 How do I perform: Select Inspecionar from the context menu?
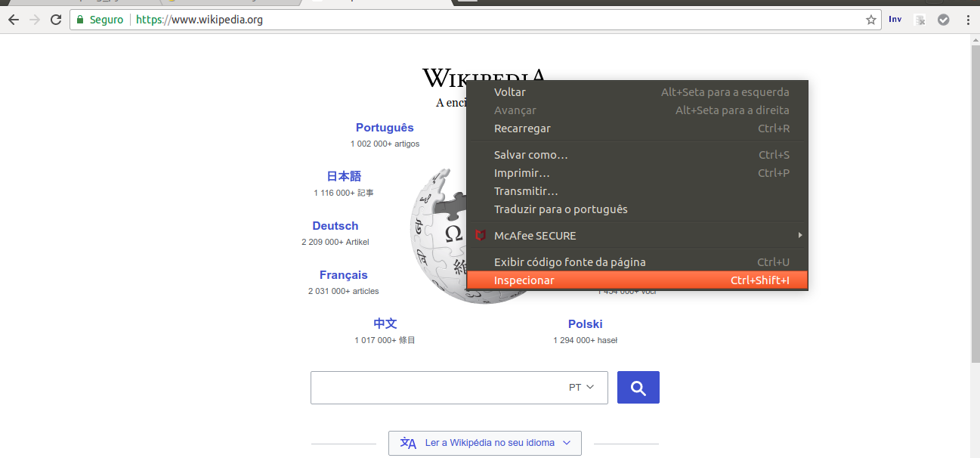coord(524,280)
